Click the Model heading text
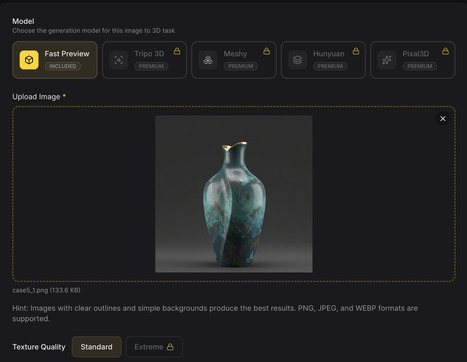The height and width of the screenshot is (362, 467). point(23,21)
